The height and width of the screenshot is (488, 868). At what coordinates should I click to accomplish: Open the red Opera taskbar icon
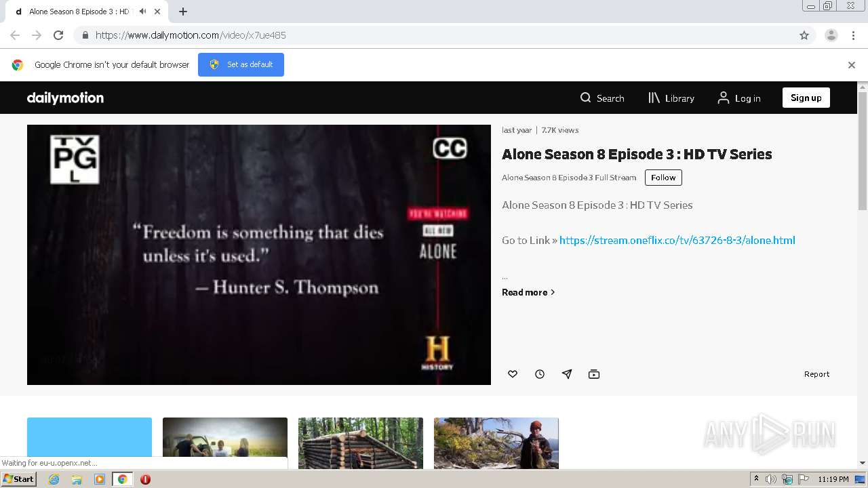click(x=145, y=479)
